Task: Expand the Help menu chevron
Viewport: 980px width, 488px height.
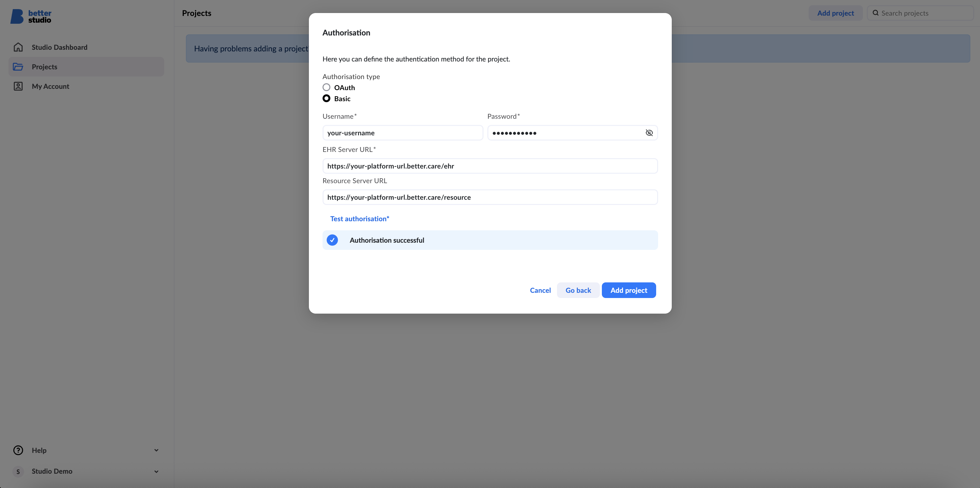Action: (156, 450)
